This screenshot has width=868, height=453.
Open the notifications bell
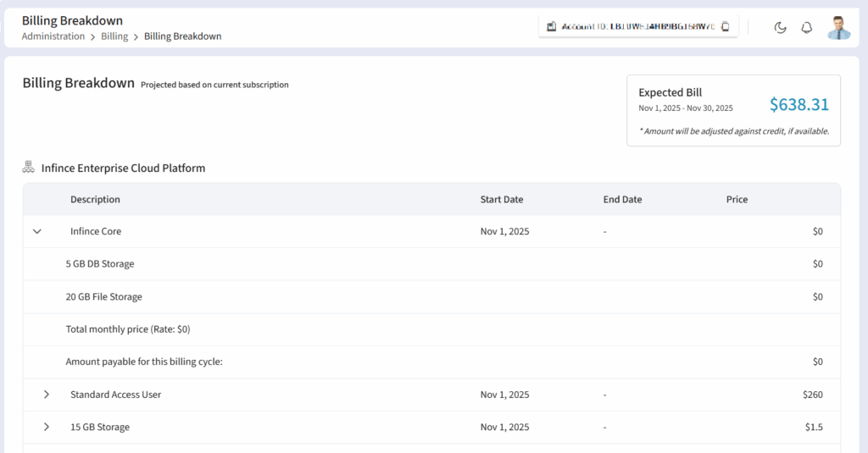(807, 27)
